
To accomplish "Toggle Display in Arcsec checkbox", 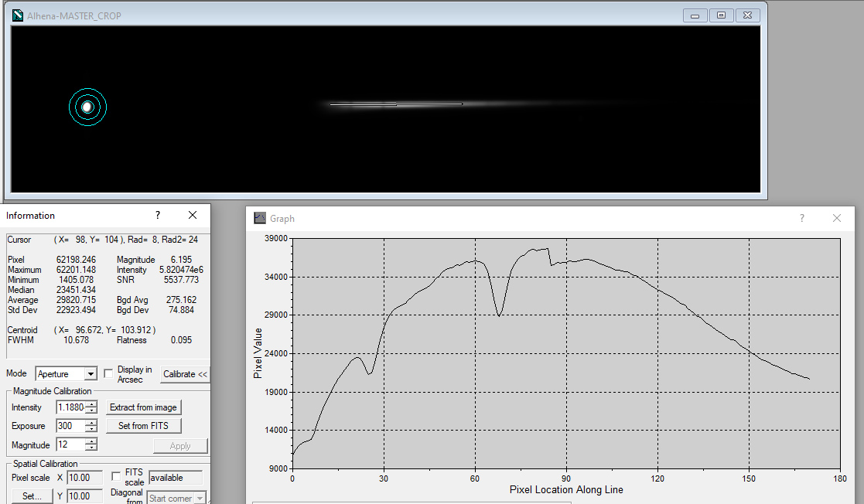I will click(108, 373).
